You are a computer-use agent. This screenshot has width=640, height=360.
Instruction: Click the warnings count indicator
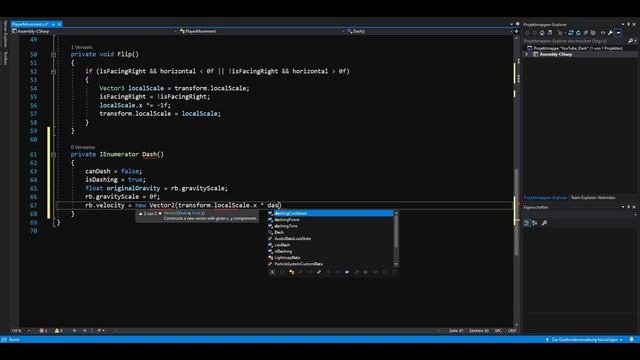click(x=58, y=331)
